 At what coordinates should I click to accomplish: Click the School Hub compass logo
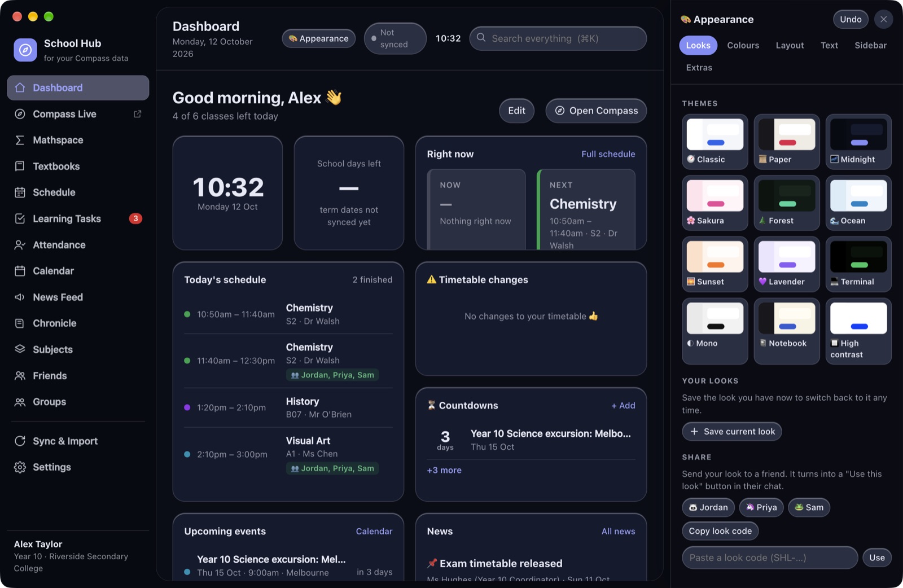click(25, 50)
